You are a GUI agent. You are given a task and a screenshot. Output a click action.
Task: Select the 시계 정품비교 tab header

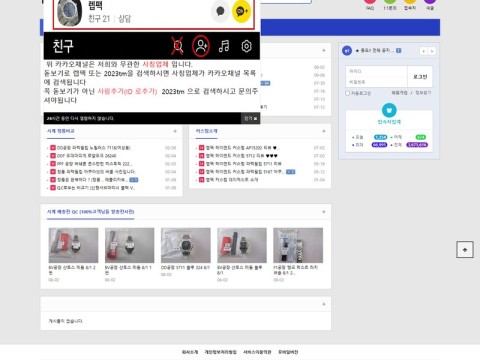[60, 131]
